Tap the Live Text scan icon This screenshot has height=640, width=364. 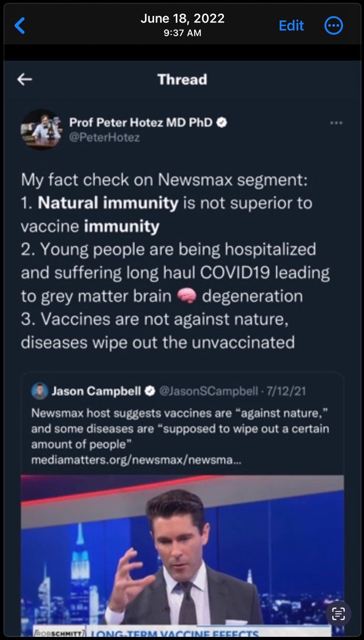(x=338, y=613)
